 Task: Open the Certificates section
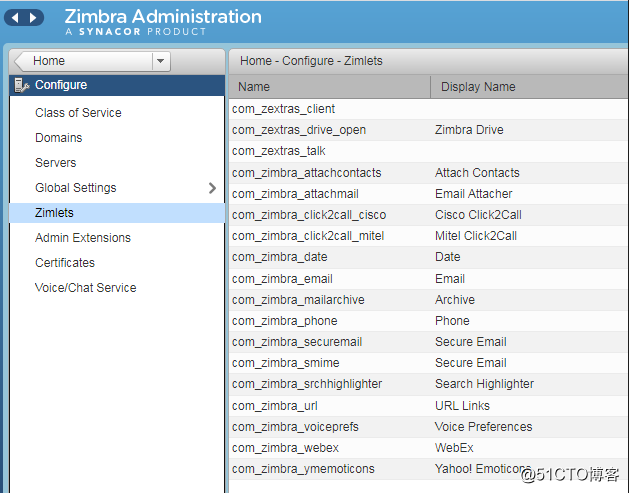65,263
